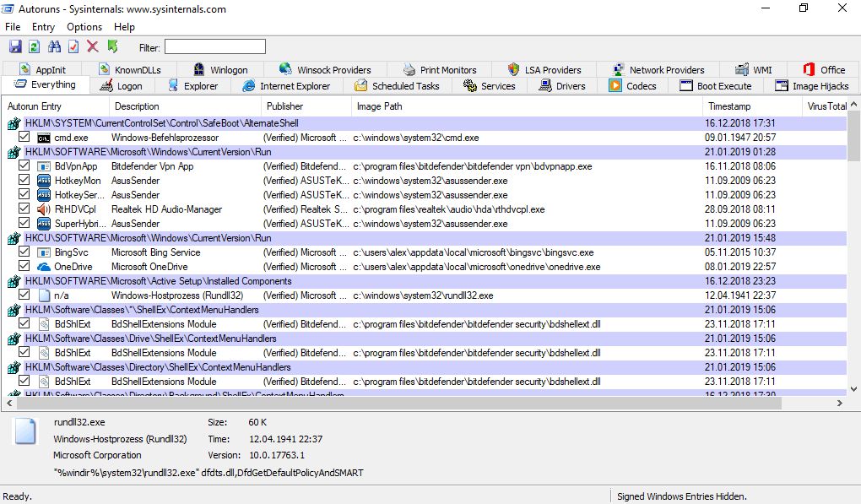
Task: Select the Microsoft OneDrive description text
Action: 149,267
